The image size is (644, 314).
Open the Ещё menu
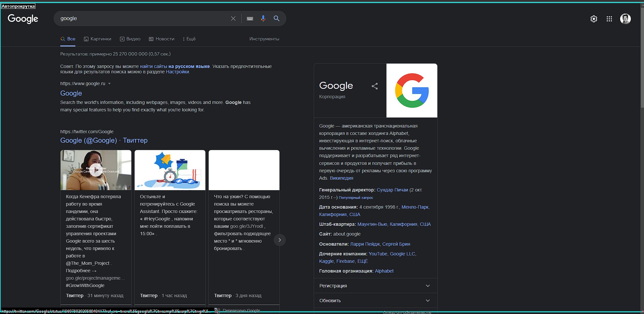(189, 39)
